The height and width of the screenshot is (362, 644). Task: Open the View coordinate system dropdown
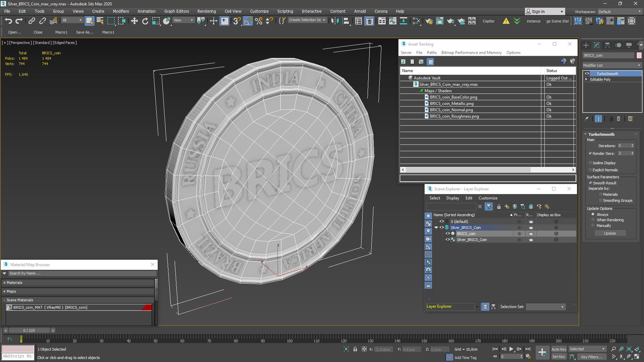click(183, 20)
